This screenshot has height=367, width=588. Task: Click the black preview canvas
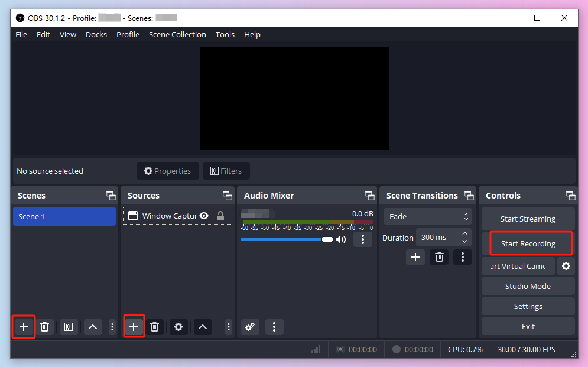[294, 98]
